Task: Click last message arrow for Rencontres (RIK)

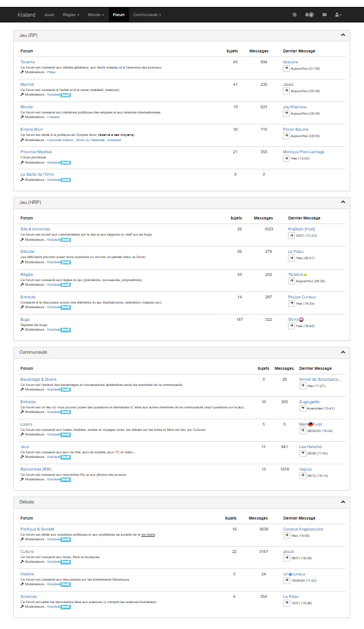Action: (302, 475)
